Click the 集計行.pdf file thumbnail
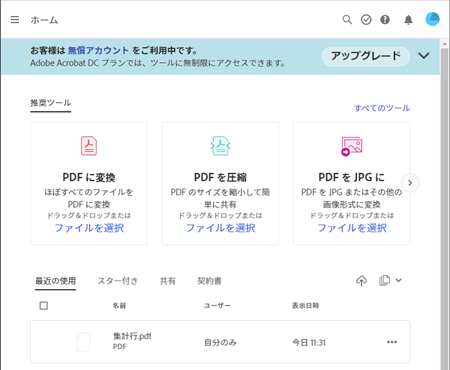This screenshot has width=450, height=370. (x=83, y=342)
